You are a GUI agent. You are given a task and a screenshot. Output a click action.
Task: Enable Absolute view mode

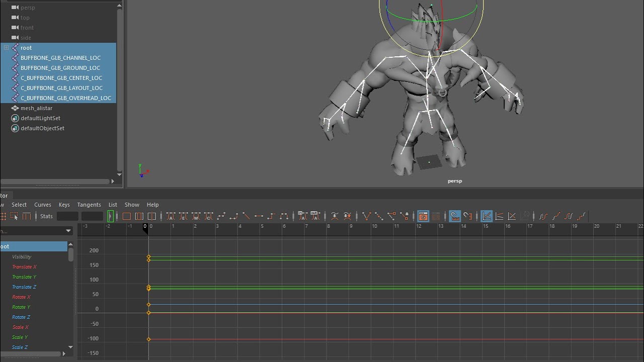coord(487,216)
